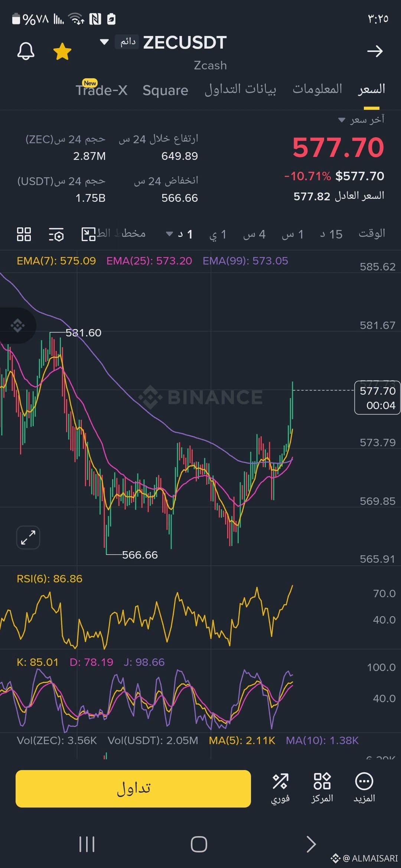
Task: Tap the MA(5) volume label
Action: tap(242, 740)
